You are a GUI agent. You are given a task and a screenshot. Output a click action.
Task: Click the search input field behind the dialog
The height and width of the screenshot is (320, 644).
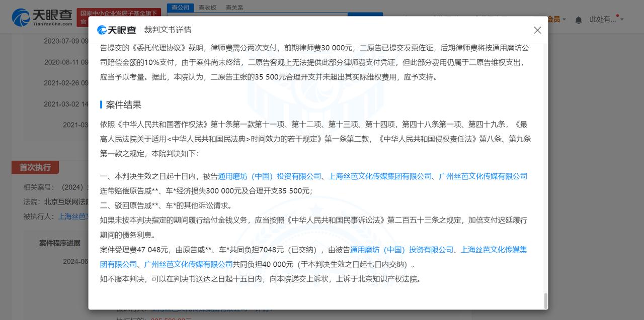[x=257, y=15]
